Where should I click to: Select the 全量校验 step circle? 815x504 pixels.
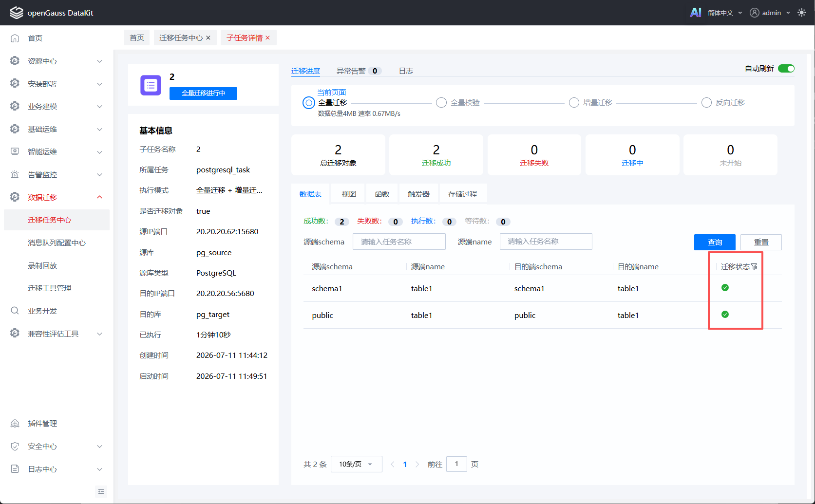(441, 103)
